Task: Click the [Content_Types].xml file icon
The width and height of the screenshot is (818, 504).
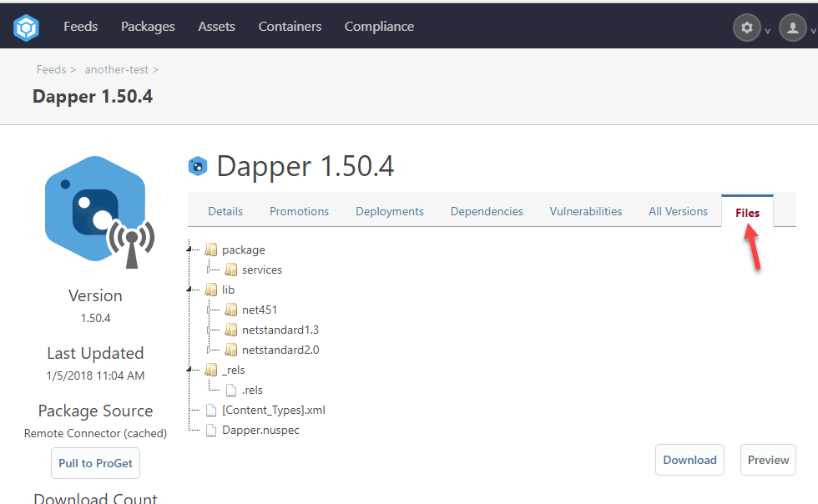Action: click(x=211, y=410)
